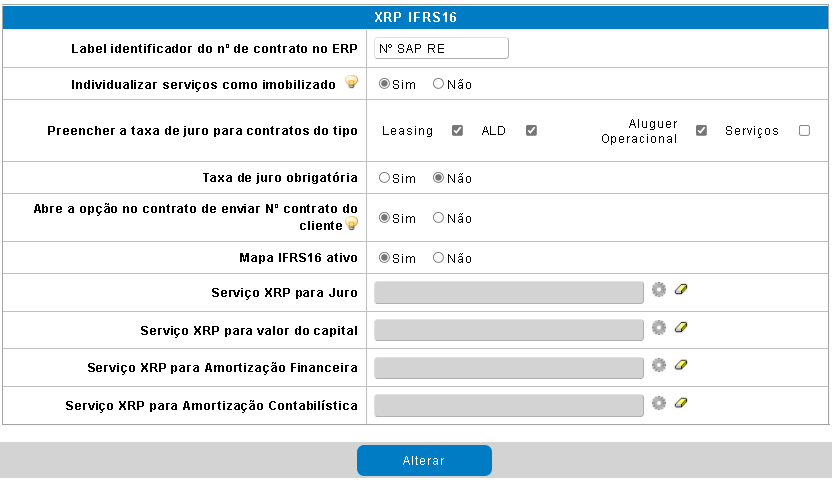Uncheck the Leasing checkbox

click(457, 130)
